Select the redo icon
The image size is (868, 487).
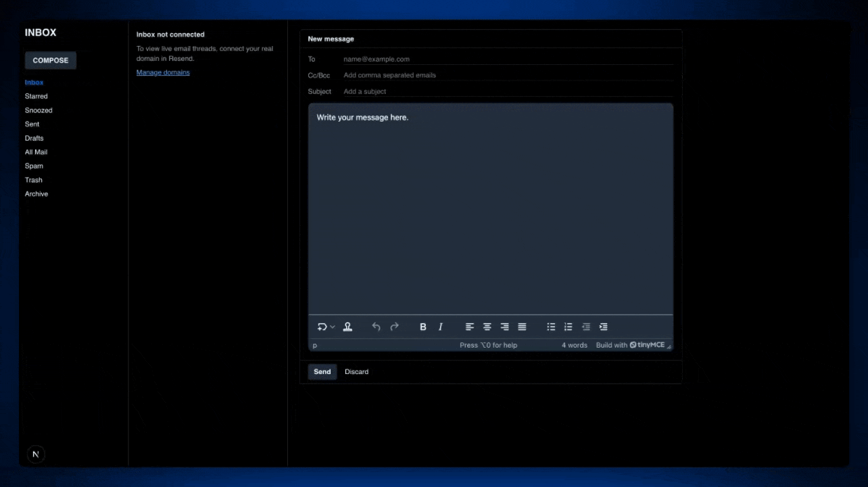(394, 327)
